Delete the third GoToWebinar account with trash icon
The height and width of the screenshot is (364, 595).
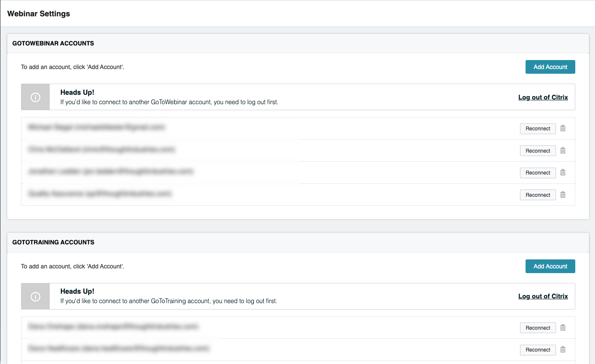(563, 172)
